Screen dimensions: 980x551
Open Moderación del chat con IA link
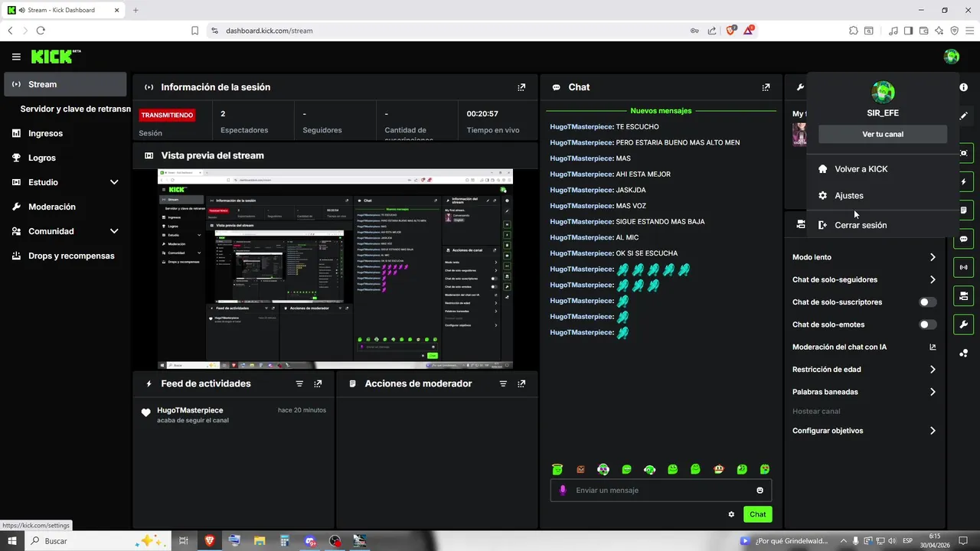pos(864,347)
